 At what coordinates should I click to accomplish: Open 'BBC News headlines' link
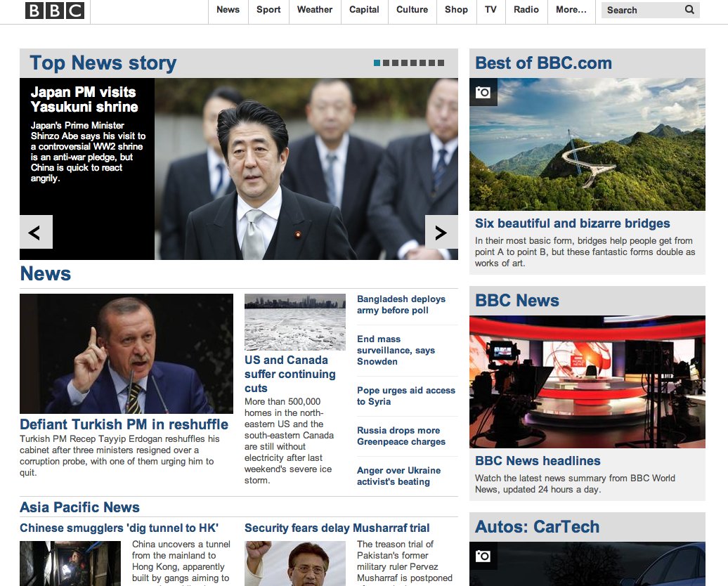pos(538,461)
